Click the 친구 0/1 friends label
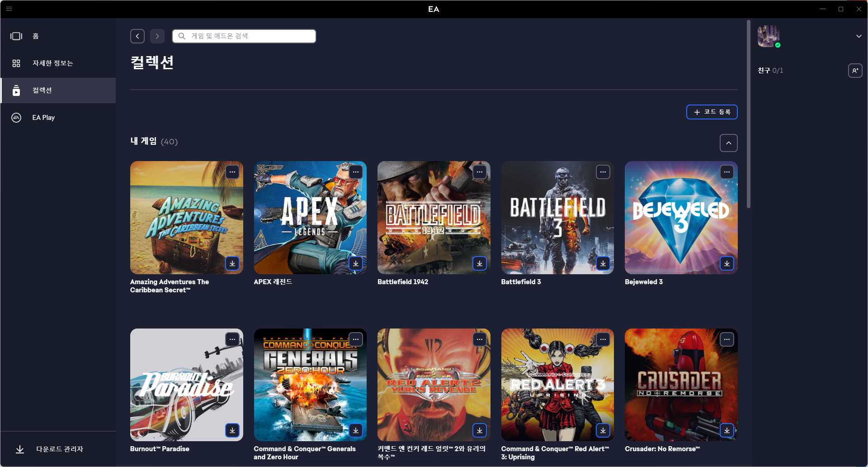This screenshot has width=868, height=467. pos(770,71)
